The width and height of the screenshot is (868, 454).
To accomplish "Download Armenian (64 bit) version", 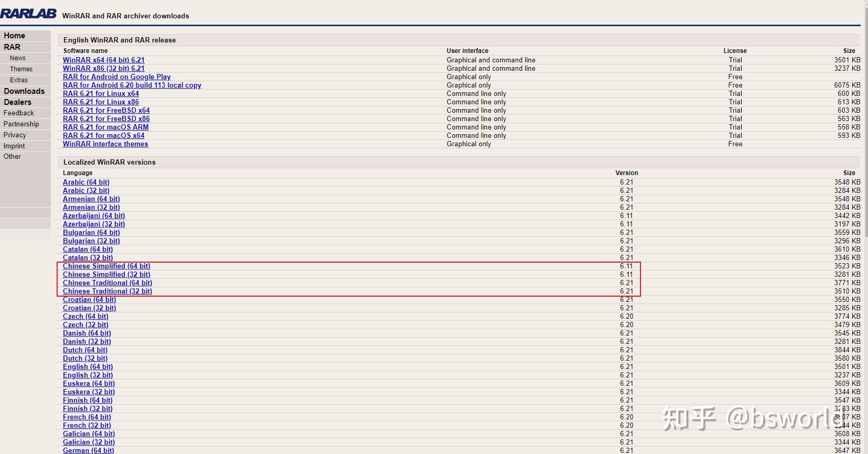I will pyautogui.click(x=91, y=199).
